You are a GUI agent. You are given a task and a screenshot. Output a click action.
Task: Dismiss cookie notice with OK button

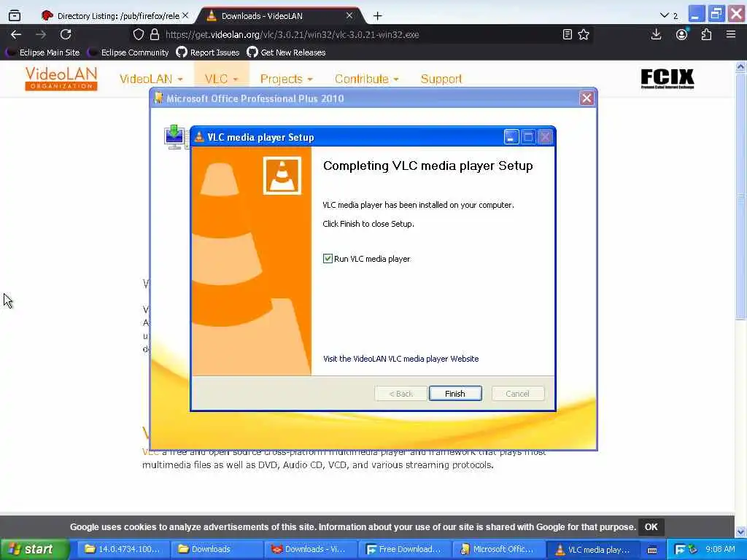click(x=651, y=527)
